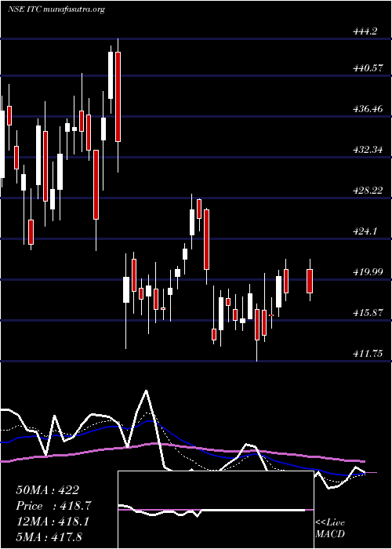Click inside the MACD inset chart box

click(216, 510)
